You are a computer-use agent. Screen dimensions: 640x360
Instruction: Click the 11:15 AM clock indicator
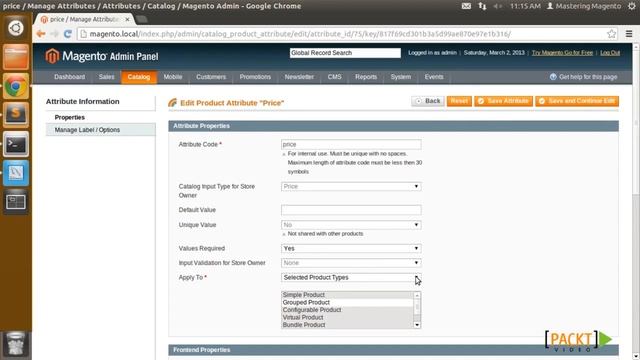coord(525,6)
